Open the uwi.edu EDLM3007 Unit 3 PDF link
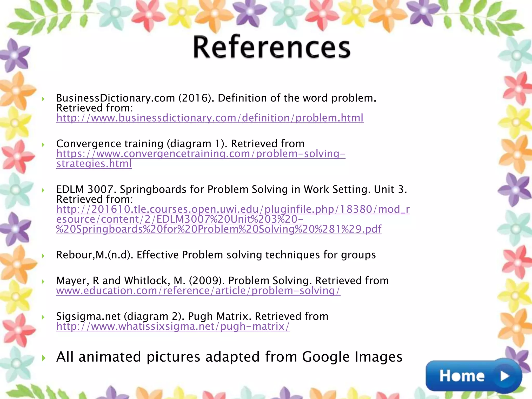The width and height of the screenshot is (532, 399). pyautogui.click(x=233, y=219)
